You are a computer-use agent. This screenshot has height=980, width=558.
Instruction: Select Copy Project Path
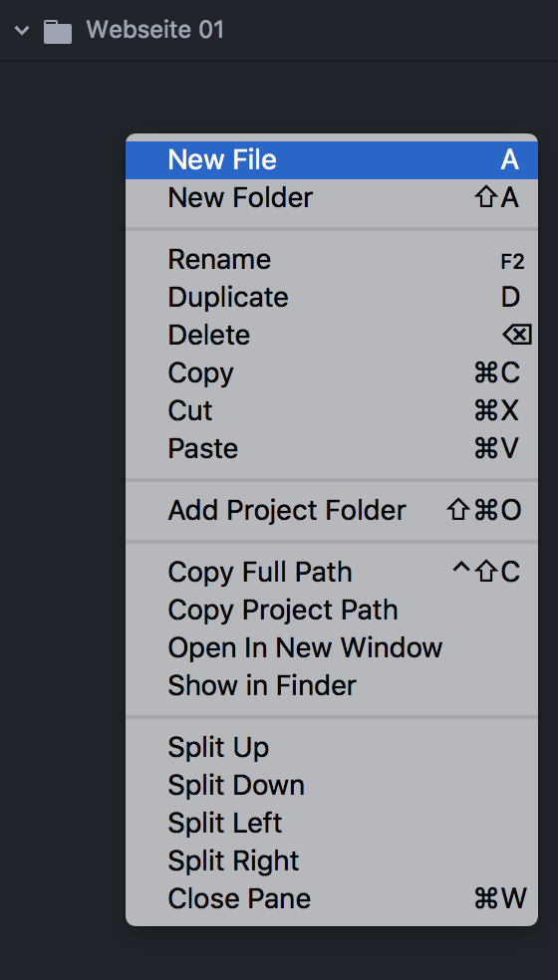tap(332, 610)
